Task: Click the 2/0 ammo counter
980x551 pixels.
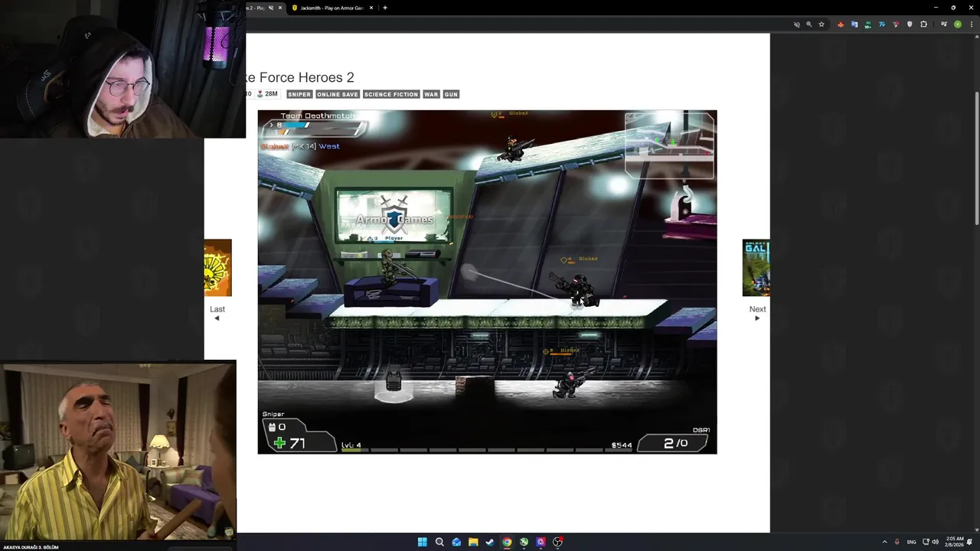Action: (x=675, y=443)
